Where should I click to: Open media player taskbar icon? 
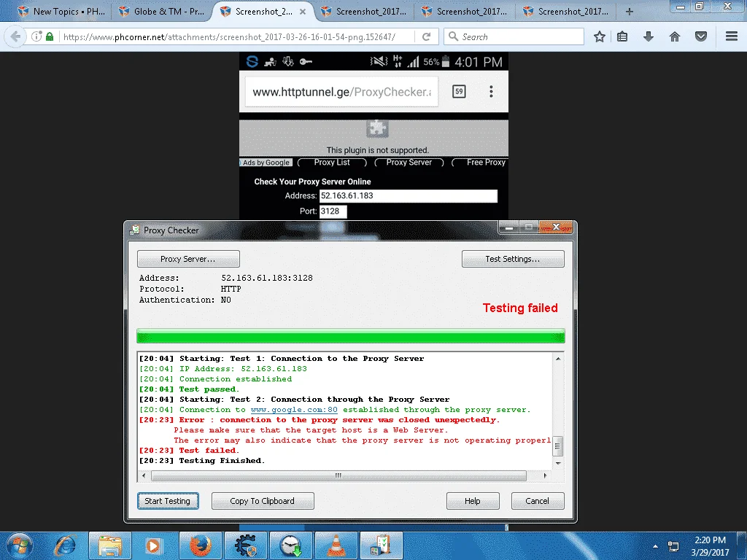pos(153,546)
